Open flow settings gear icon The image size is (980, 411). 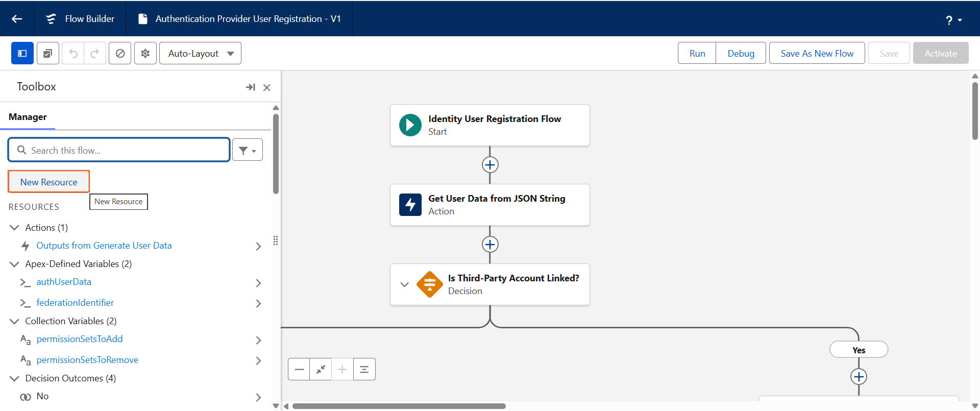tap(145, 53)
